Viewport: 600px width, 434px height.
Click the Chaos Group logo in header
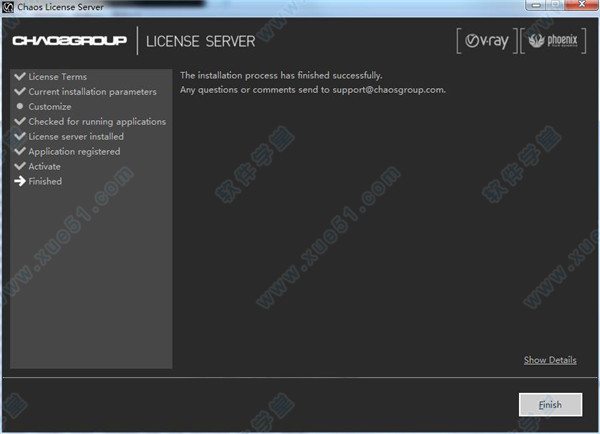[71, 42]
